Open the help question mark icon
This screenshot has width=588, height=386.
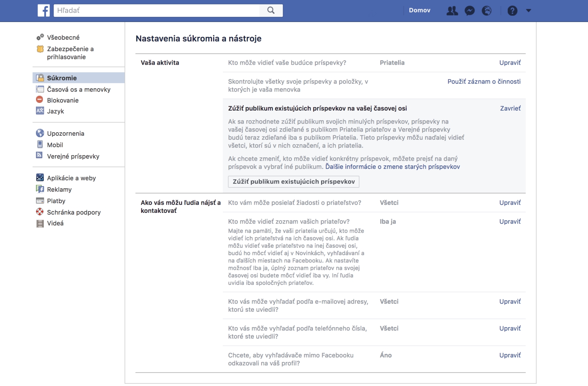pos(512,11)
